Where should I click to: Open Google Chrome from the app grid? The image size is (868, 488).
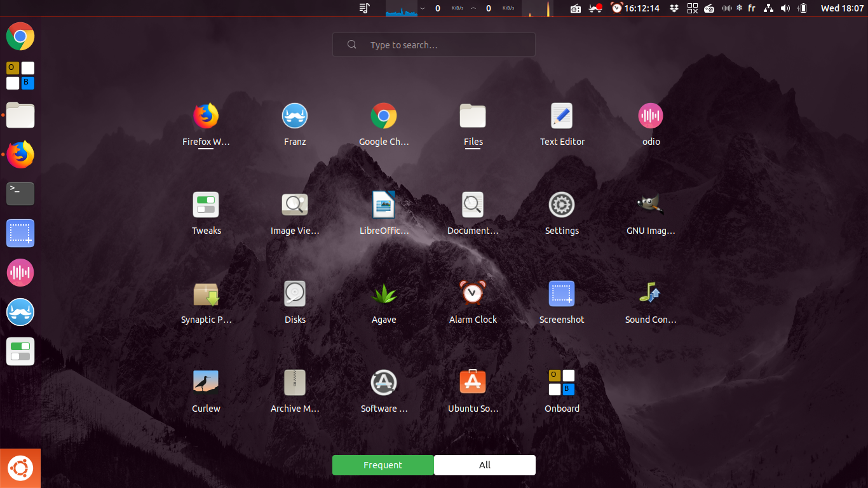pyautogui.click(x=384, y=125)
